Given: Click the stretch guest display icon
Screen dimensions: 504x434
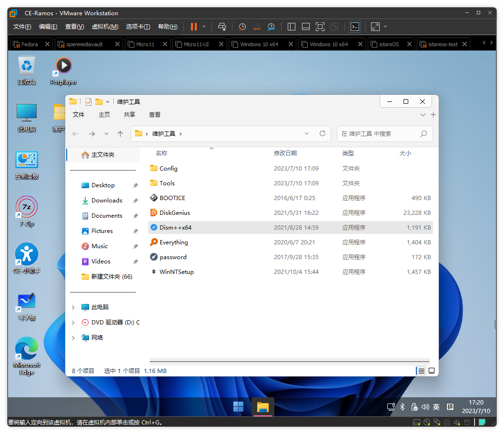Looking at the screenshot, I should pyautogui.click(x=375, y=27).
